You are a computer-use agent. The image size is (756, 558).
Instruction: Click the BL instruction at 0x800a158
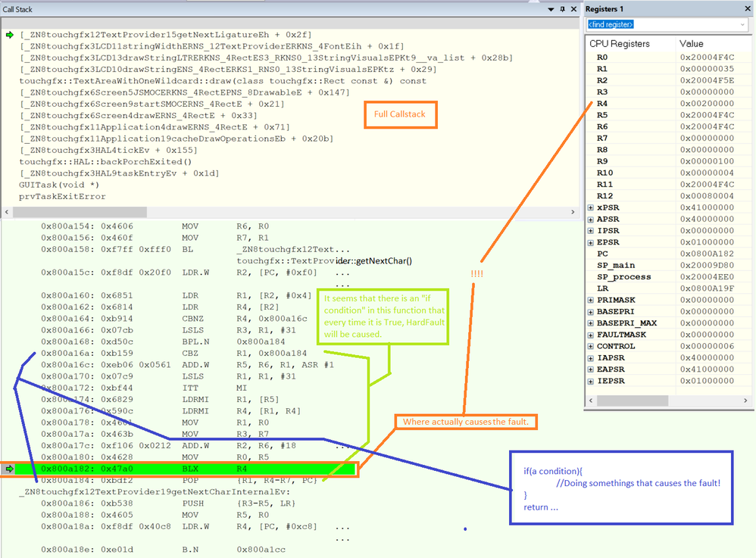[x=195, y=250]
